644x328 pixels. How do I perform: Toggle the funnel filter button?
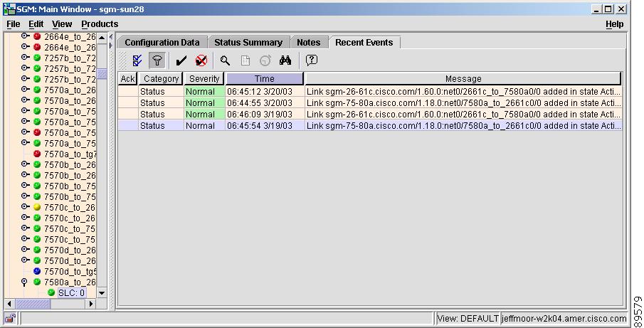(x=157, y=60)
